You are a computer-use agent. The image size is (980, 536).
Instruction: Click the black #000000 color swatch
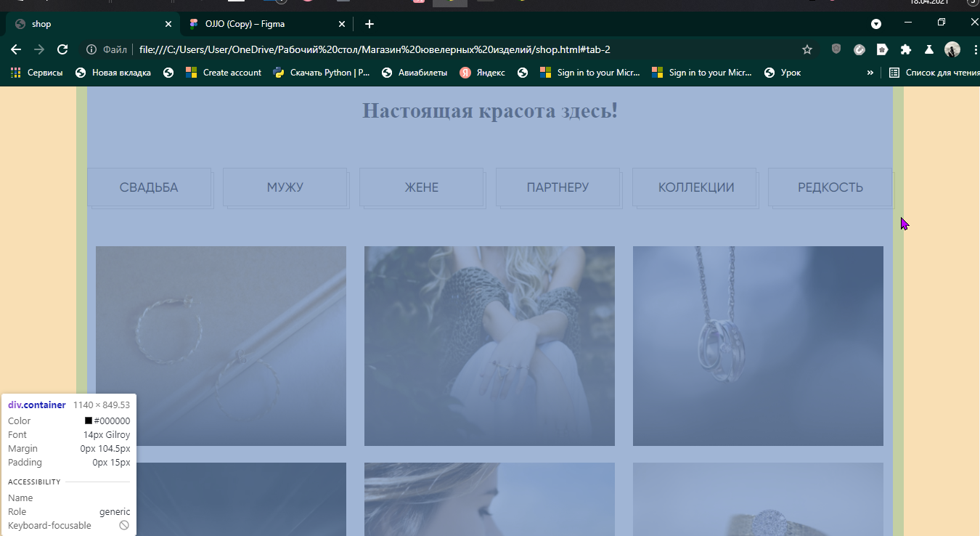(x=89, y=421)
